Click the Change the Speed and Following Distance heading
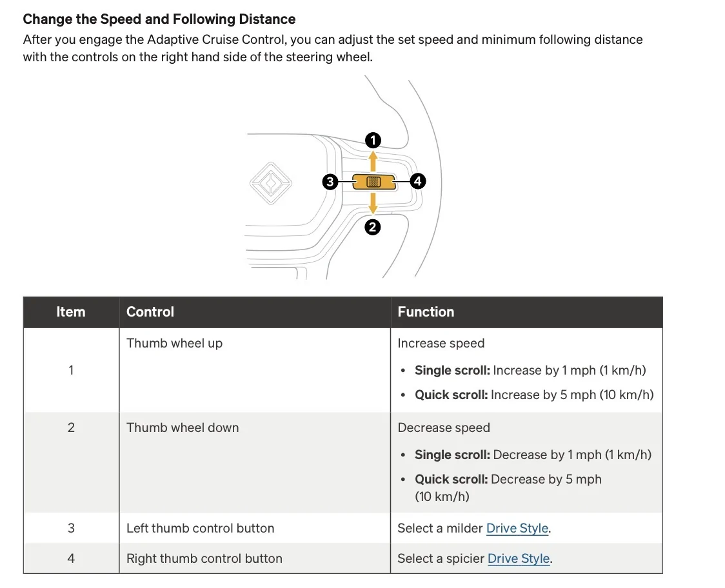 click(159, 19)
